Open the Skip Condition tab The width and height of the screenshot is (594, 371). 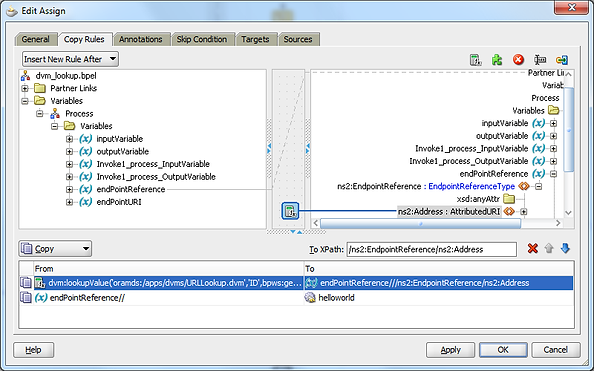point(202,39)
